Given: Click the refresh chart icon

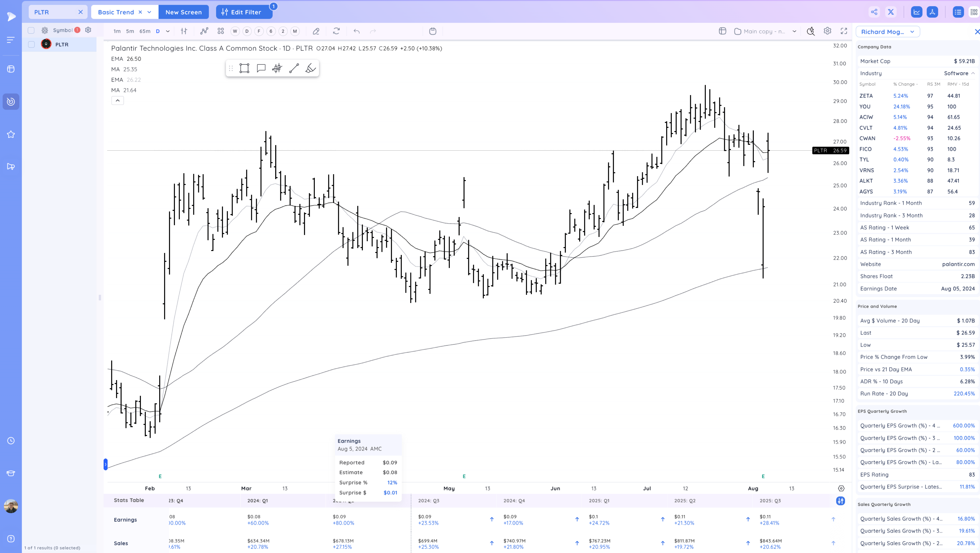Looking at the screenshot, I should tap(336, 31).
